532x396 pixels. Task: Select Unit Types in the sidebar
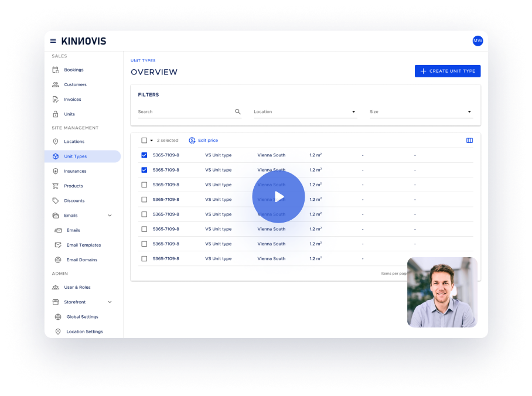coord(83,156)
